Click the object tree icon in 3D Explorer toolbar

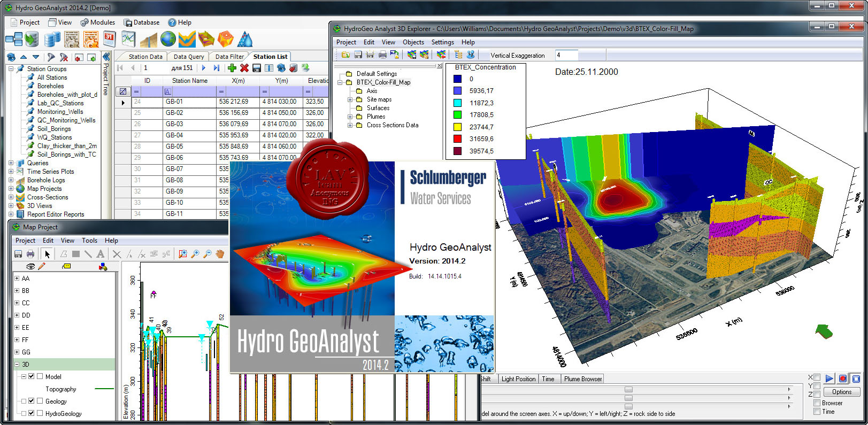458,55
